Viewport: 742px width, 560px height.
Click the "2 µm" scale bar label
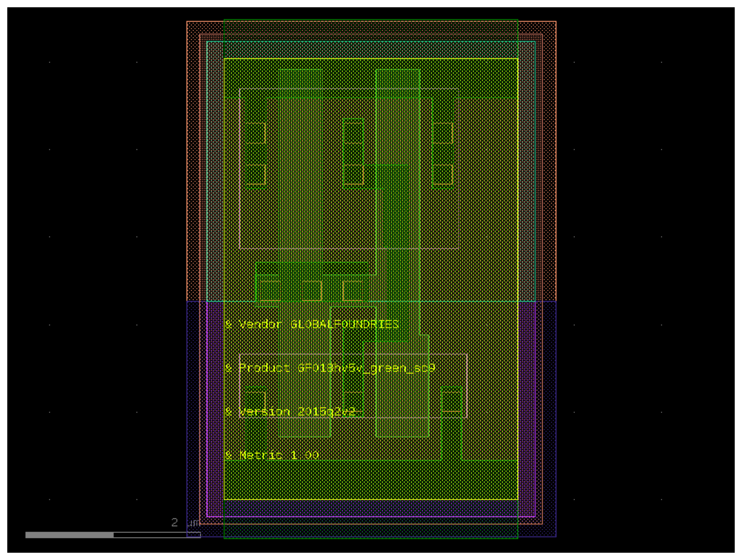tap(185, 523)
